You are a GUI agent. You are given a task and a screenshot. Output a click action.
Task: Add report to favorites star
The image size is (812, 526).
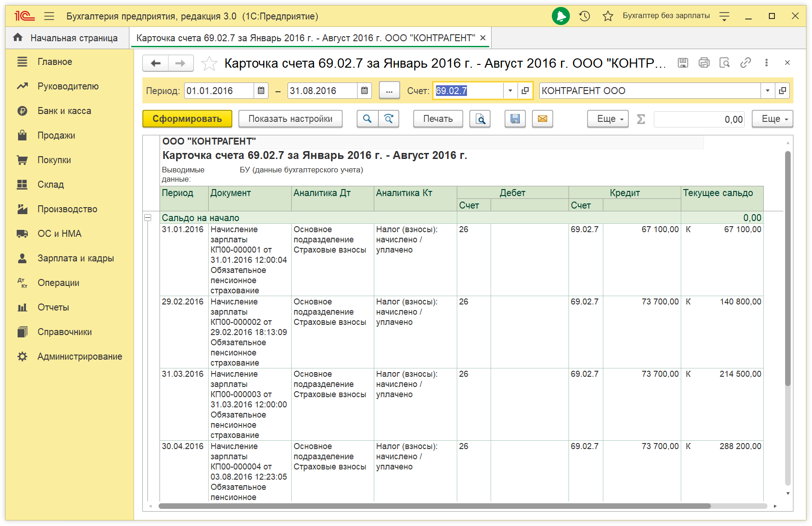coord(209,63)
